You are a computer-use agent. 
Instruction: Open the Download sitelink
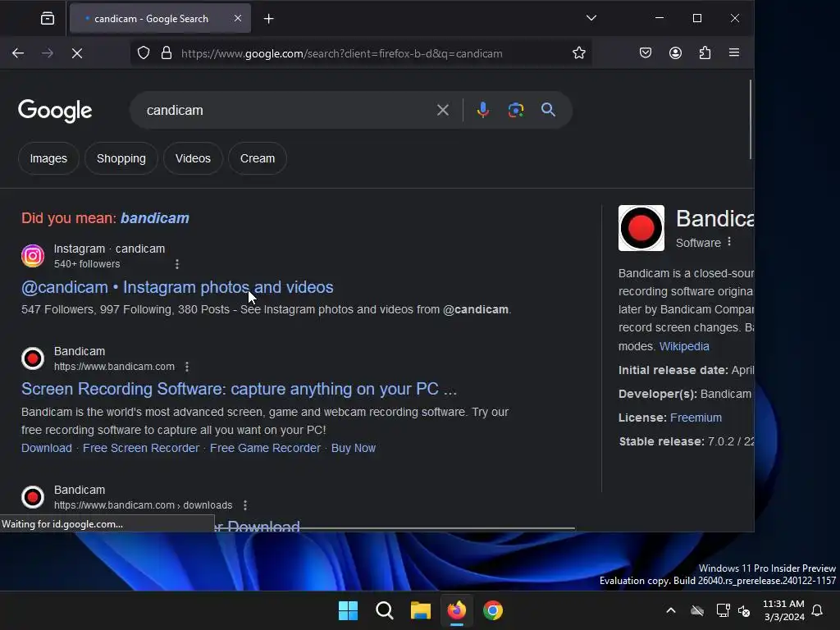(47, 448)
